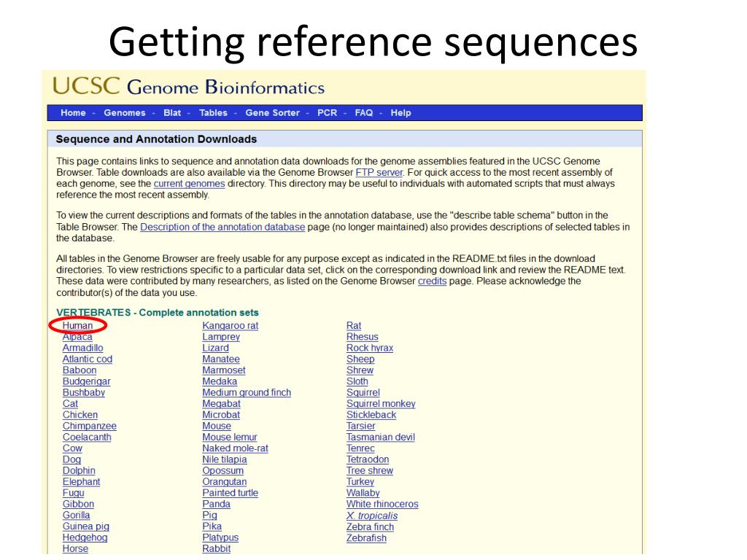Open the Squirrel monkey link
This screenshot has height=560, width=747.
(381, 404)
